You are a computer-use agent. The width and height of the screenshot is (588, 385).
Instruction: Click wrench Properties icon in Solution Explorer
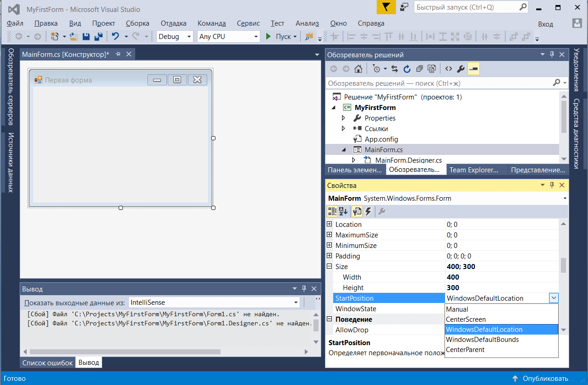(x=461, y=69)
